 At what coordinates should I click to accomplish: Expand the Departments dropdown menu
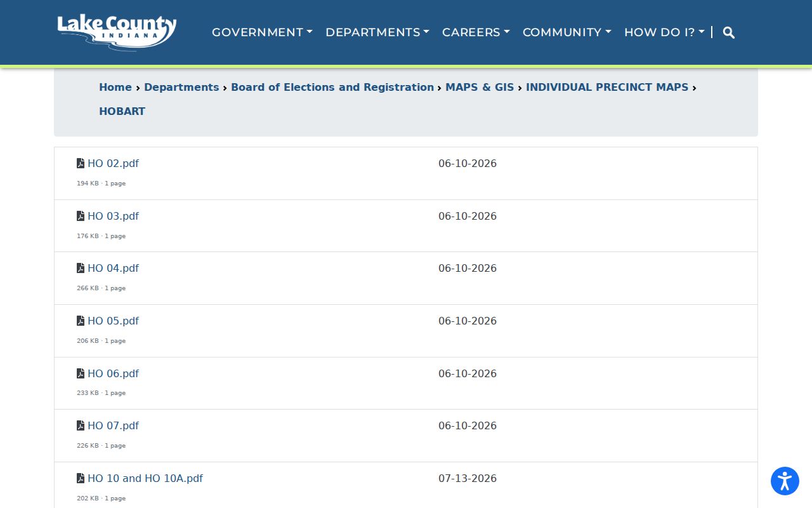pos(377,32)
